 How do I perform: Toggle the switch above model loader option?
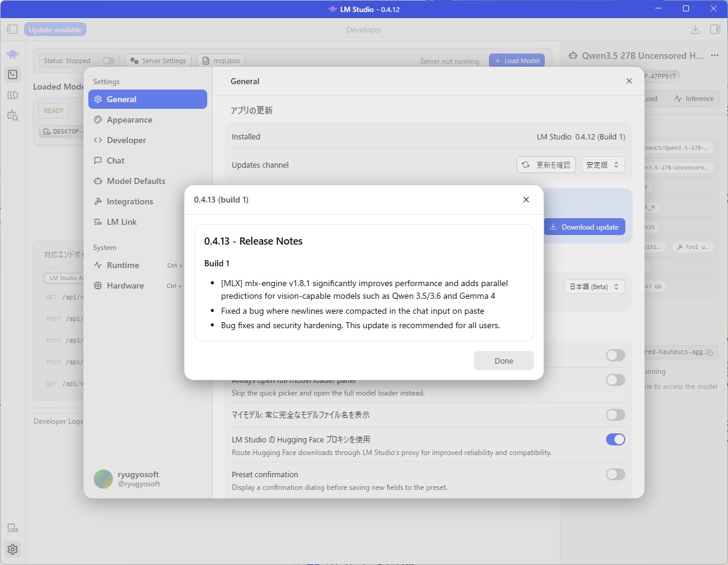(616, 355)
